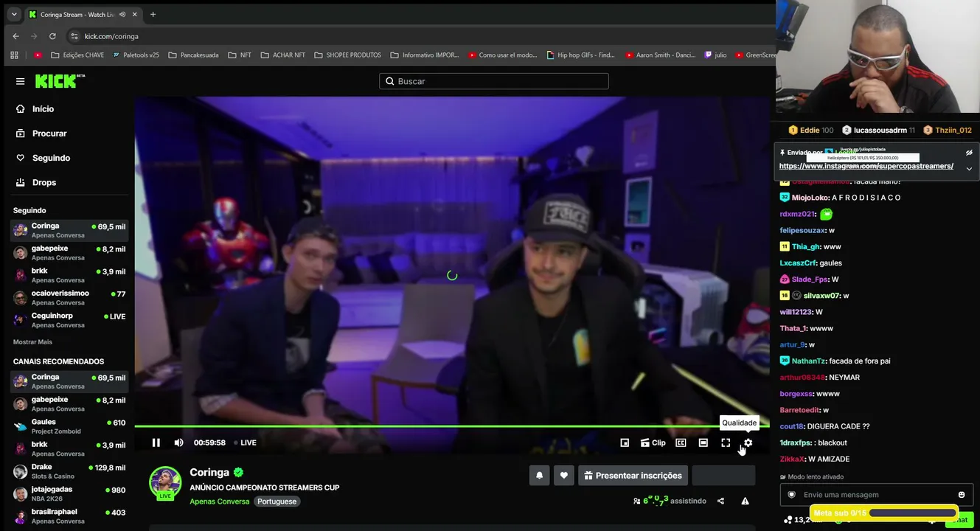980x531 pixels.
Task: Create a Clip of the stream
Action: click(653, 442)
